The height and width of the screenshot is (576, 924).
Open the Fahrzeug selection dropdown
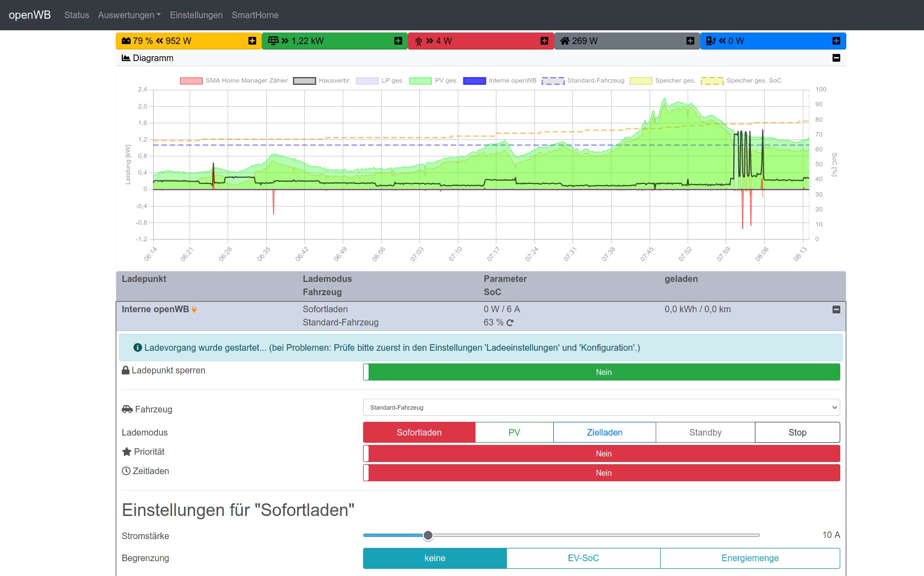click(602, 407)
